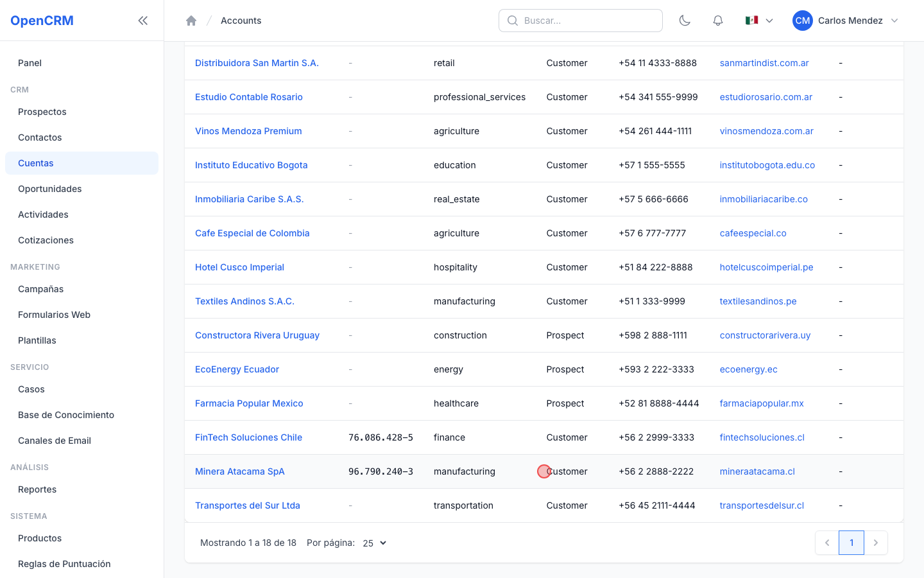Open Prospectos in sidebar
Image resolution: width=924 pixels, height=578 pixels.
coord(81,112)
